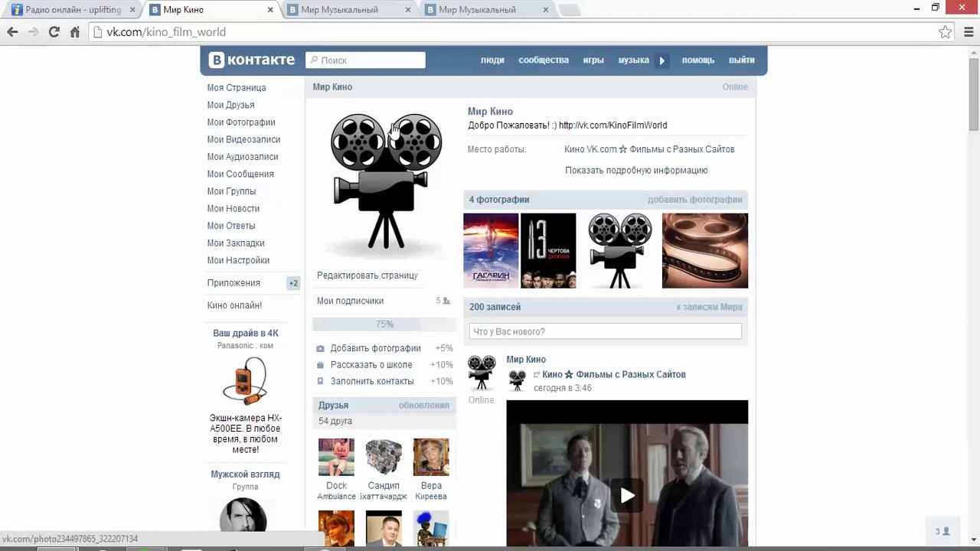Expand Показать подробную информацию
The image size is (980, 551).
click(636, 171)
